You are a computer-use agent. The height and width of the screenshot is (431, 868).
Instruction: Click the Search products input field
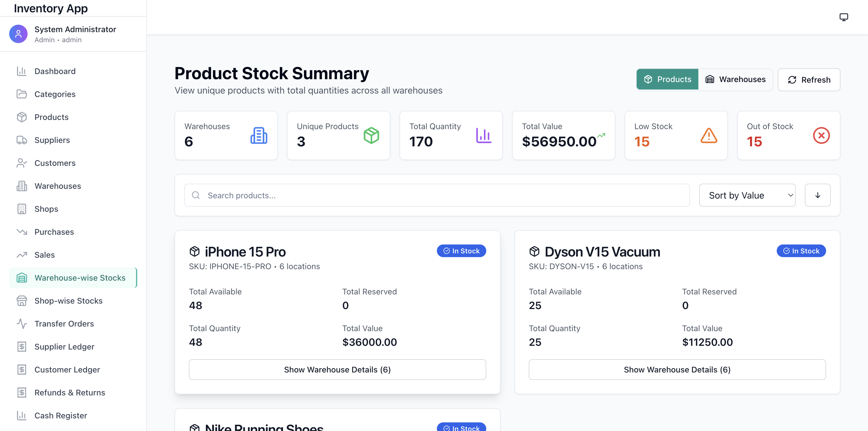click(437, 195)
